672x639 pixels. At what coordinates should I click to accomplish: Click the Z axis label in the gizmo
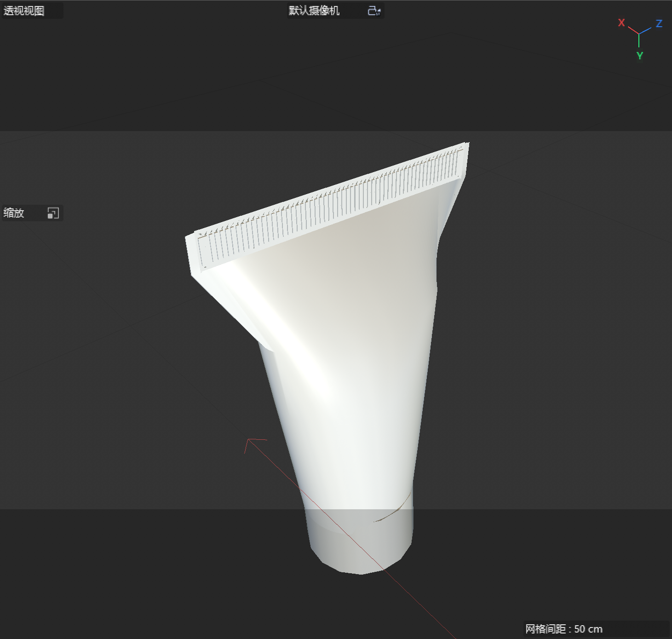pyautogui.click(x=659, y=24)
